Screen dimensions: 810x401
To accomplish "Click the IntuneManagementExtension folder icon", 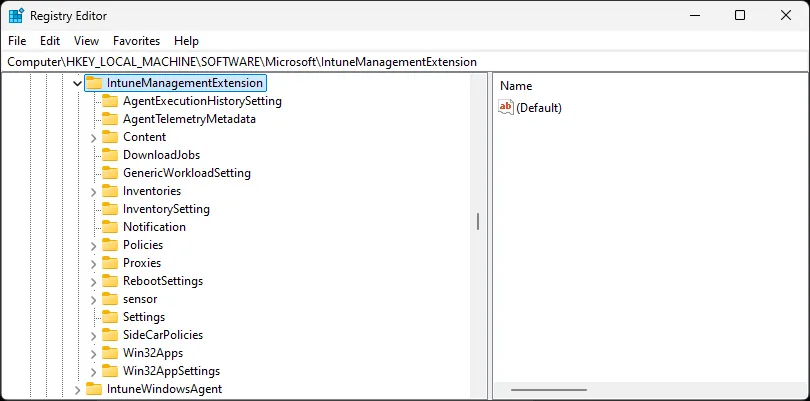I will tap(94, 83).
